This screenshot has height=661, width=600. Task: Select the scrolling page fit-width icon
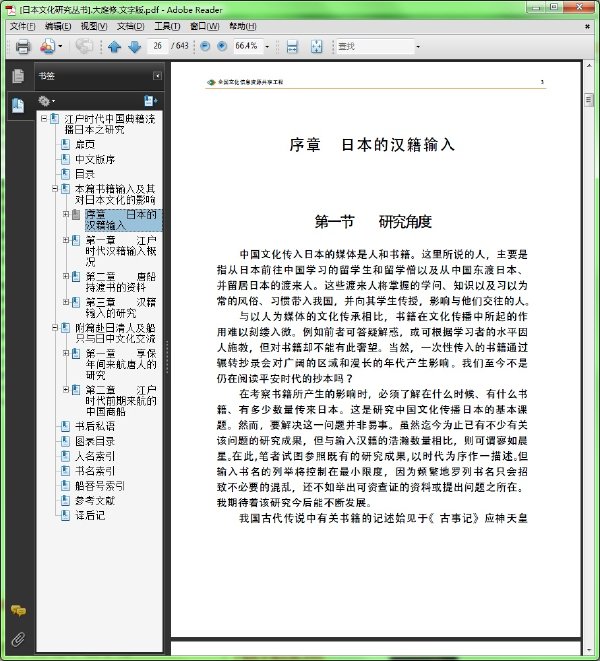(292, 46)
